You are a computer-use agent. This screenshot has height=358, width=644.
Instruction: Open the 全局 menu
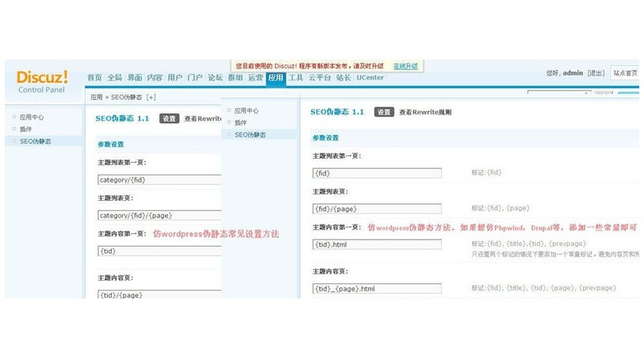point(114,77)
